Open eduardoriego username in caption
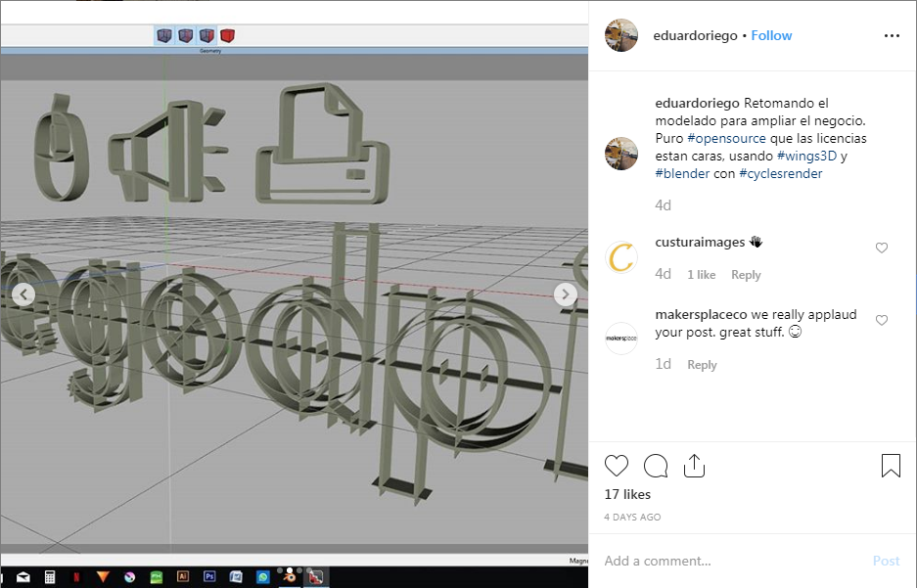The height and width of the screenshot is (588, 917). coord(697,104)
